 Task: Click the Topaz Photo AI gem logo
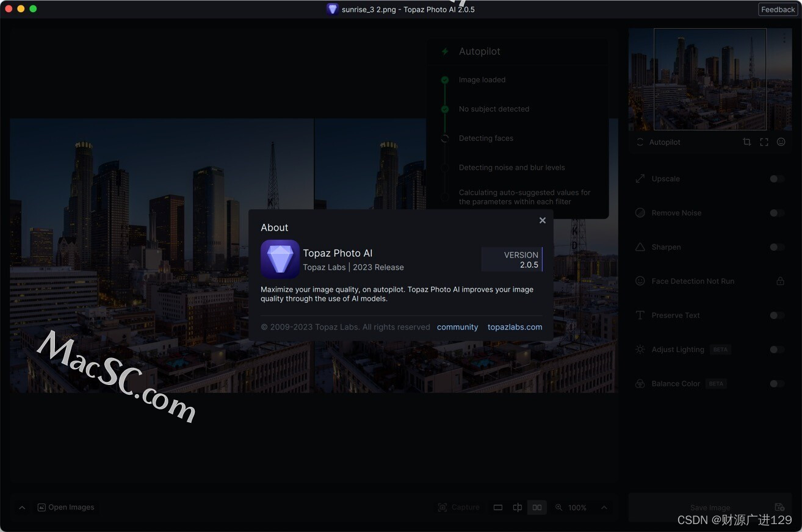280,259
